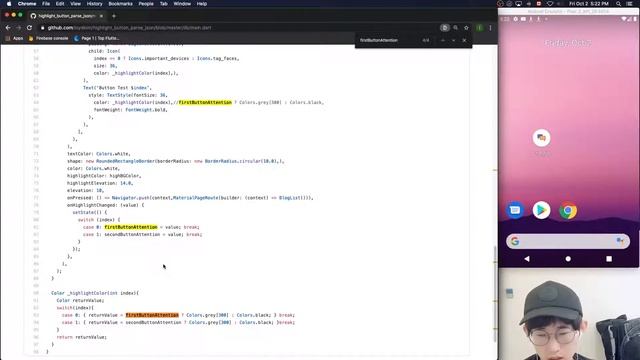
Task: Click the 'Color _highlightColor(int index){' line
Action: tap(95, 293)
